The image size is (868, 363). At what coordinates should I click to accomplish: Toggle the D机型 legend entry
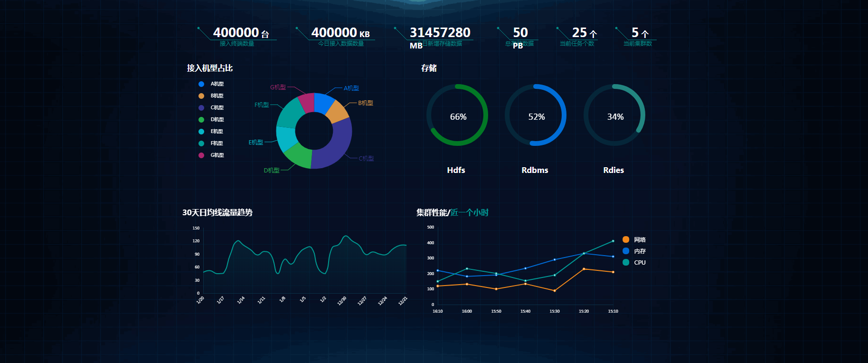pyautogui.click(x=211, y=120)
